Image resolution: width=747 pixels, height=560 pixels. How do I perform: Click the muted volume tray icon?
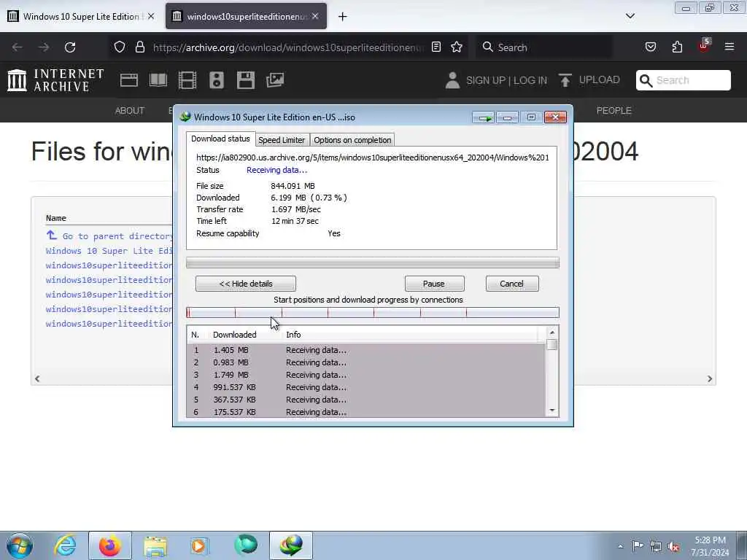pyautogui.click(x=673, y=546)
